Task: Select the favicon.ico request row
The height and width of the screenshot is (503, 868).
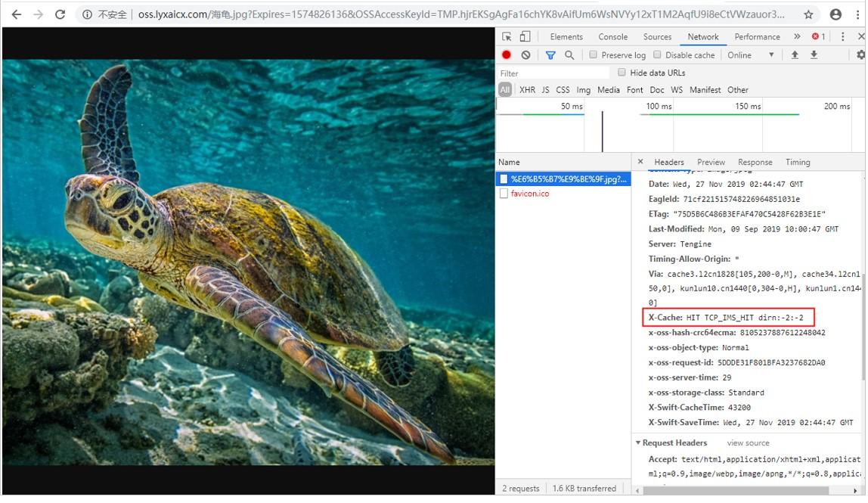Action: (x=563, y=194)
